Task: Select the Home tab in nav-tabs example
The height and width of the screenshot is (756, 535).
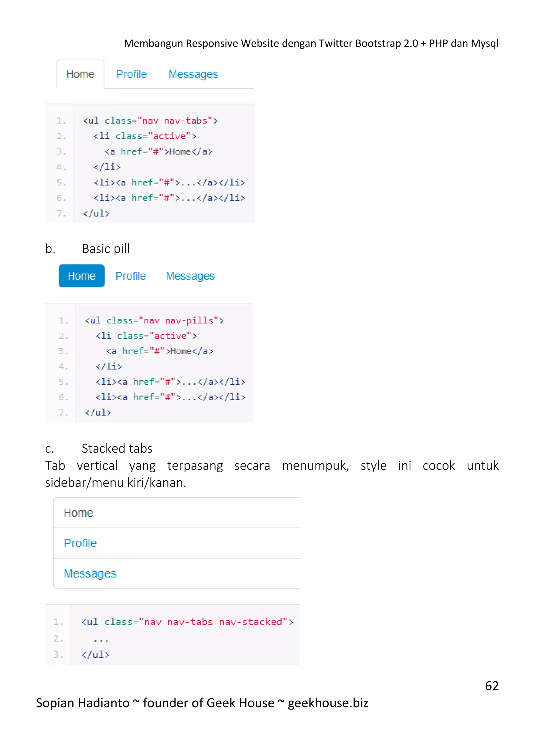Action: tap(80, 74)
